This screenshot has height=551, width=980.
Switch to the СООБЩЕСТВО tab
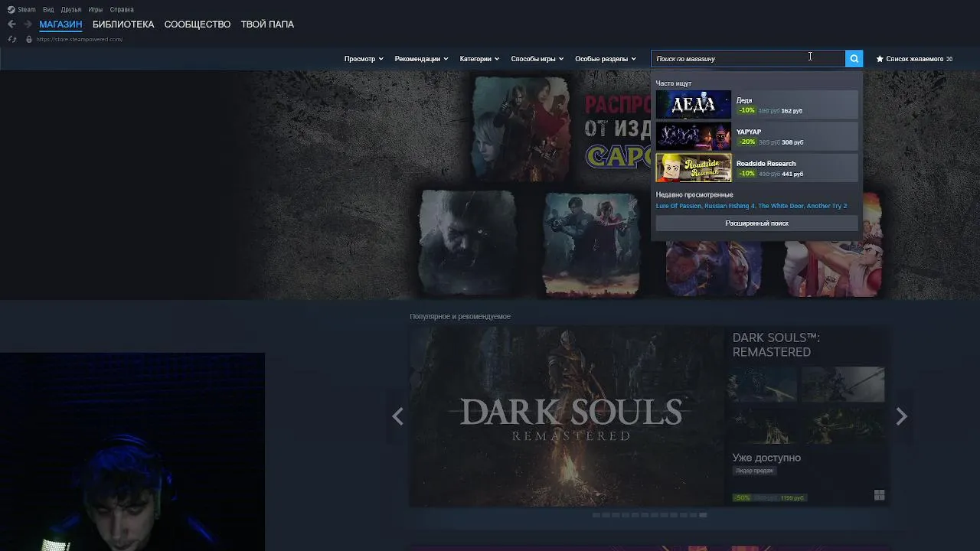[198, 24]
